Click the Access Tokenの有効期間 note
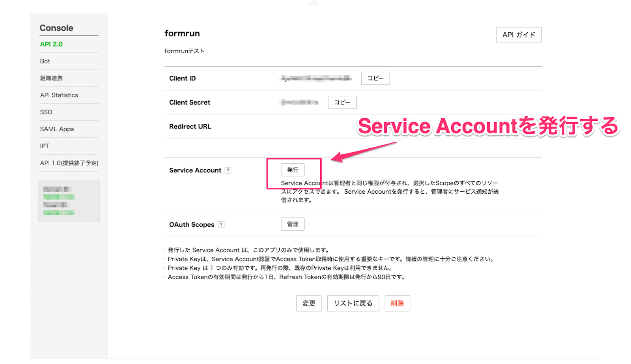 pos(286,277)
